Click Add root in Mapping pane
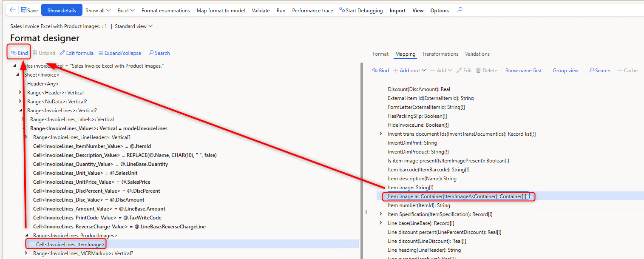The height and width of the screenshot is (259, 644). coord(407,71)
